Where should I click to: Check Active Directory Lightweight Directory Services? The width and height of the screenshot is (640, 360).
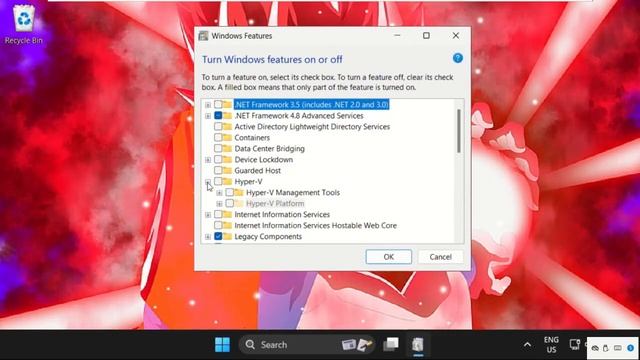click(218, 127)
